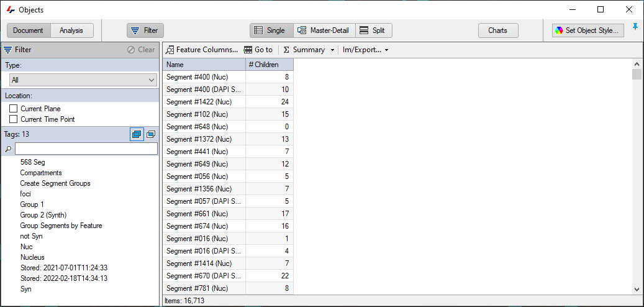
Task: Select the Syn tag
Action: [25, 289]
